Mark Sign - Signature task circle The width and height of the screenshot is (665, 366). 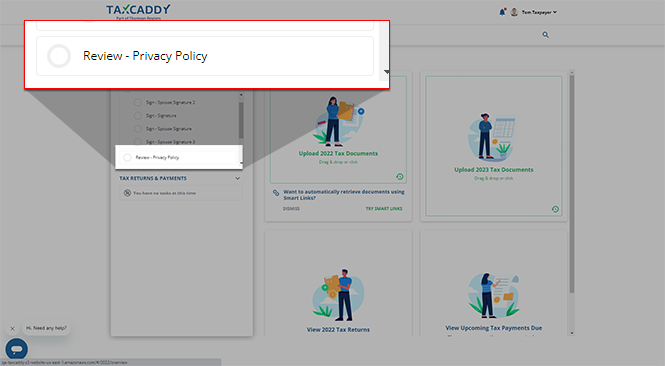click(137, 115)
